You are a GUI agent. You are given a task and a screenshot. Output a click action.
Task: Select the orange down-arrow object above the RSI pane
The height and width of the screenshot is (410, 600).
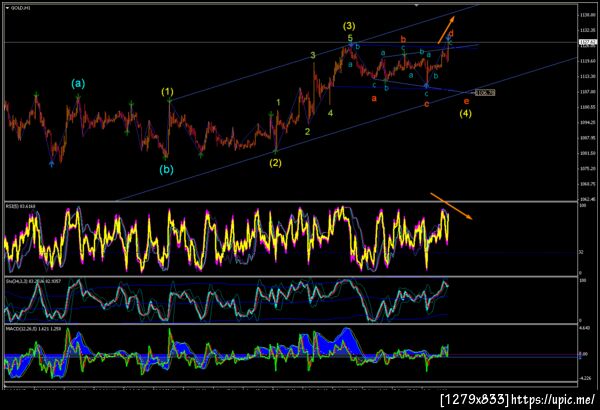coord(452,206)
